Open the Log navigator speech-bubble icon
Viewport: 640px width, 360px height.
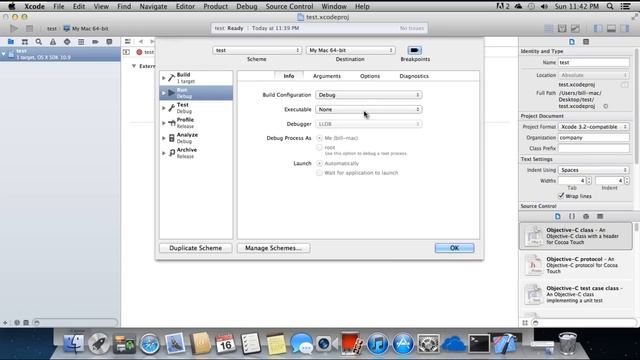point(109,42)
